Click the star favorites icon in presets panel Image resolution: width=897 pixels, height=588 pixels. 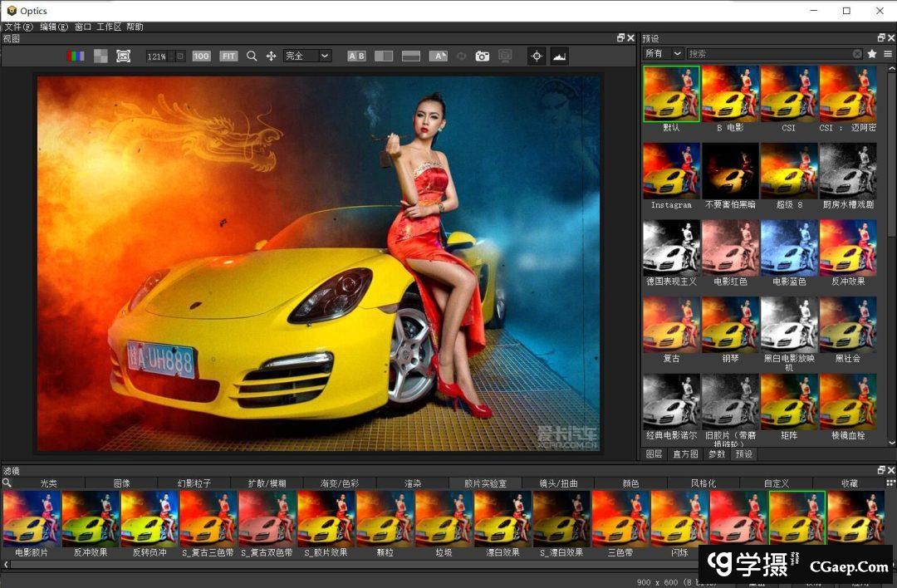[872, 53]
